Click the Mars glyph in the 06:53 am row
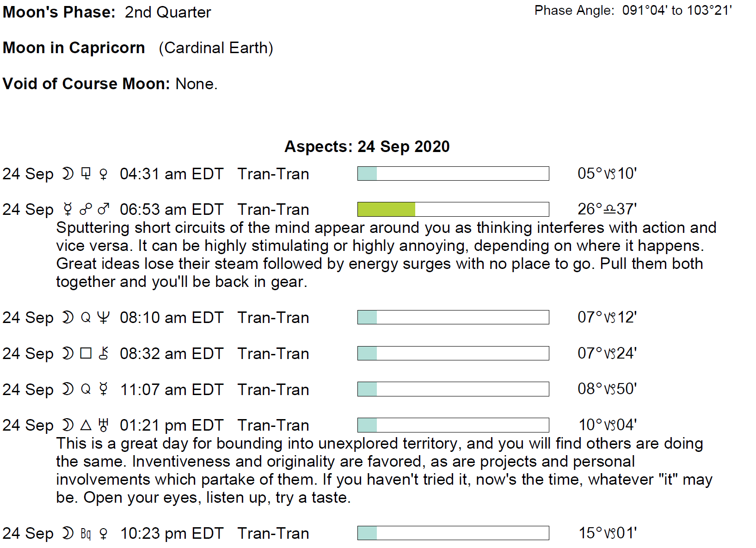This screenshot has width=756, height=548. tap(104, 210)
